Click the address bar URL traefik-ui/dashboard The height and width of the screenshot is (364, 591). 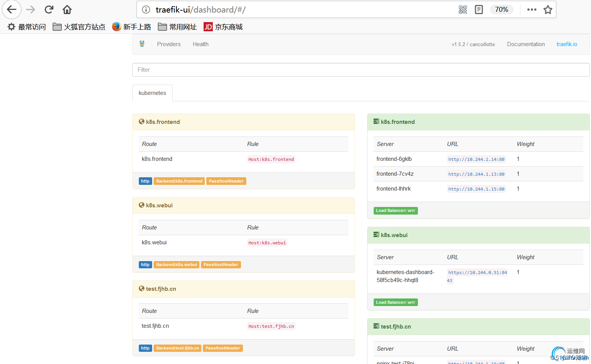coord(201,10)
